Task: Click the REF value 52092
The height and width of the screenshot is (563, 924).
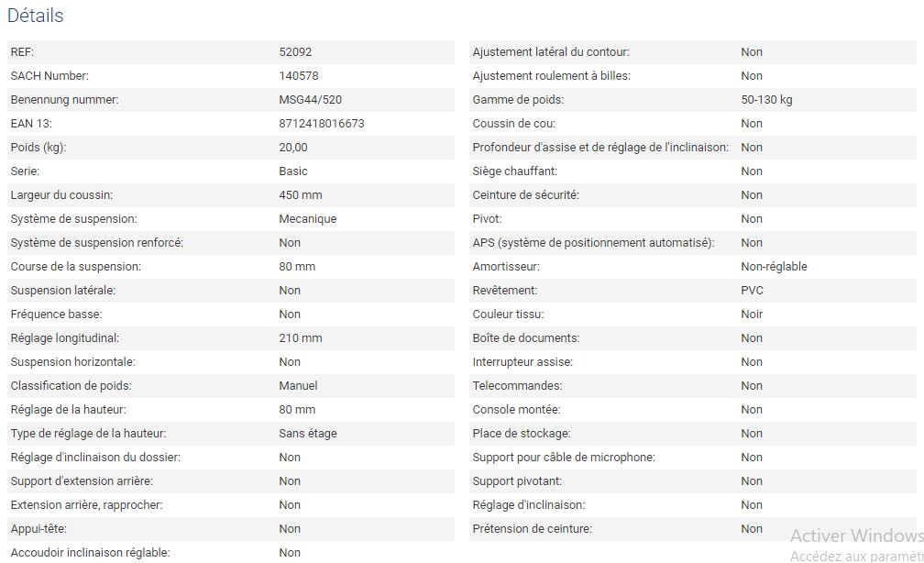Action: click(295, 52)
